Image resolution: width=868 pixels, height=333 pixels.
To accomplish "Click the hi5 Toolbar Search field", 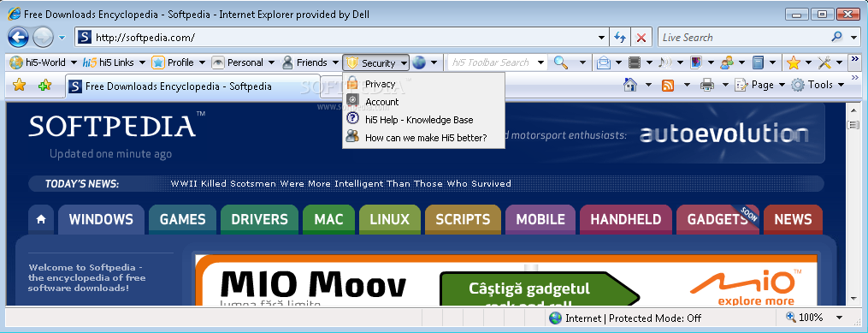I will [491, 62].
